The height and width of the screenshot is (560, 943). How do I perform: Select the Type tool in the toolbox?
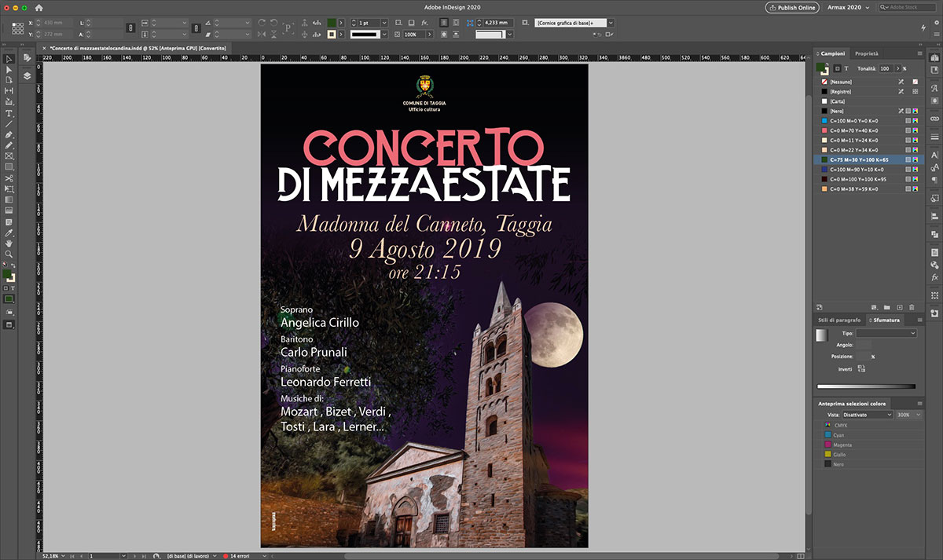9,113
